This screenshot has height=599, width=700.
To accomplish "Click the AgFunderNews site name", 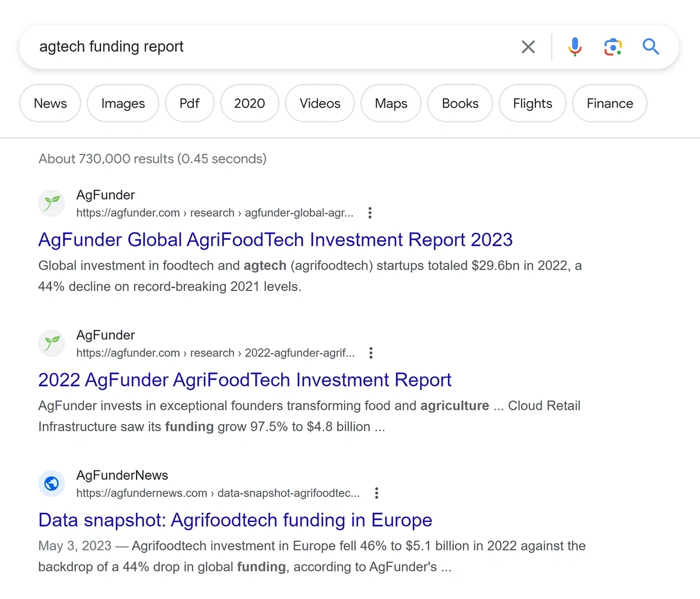I will pyautogui.click(x=122, y=475).
